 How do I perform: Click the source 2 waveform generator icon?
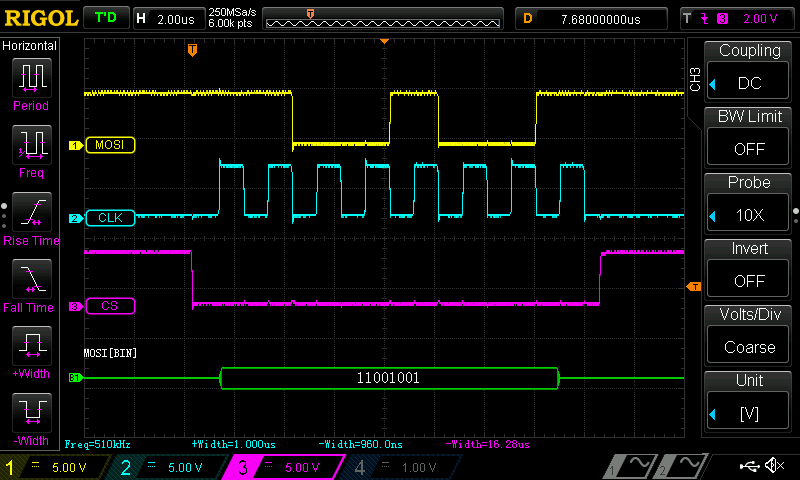coord(682,465)
